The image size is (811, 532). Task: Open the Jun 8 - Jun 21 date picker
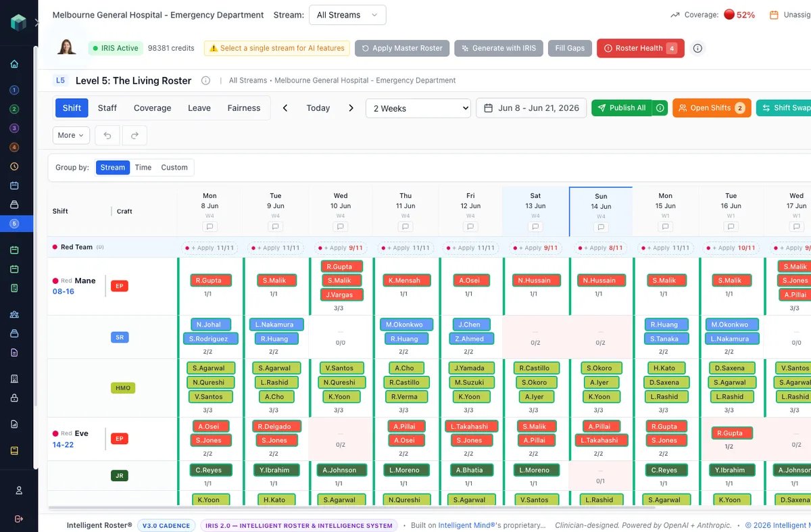click(531, 108)
